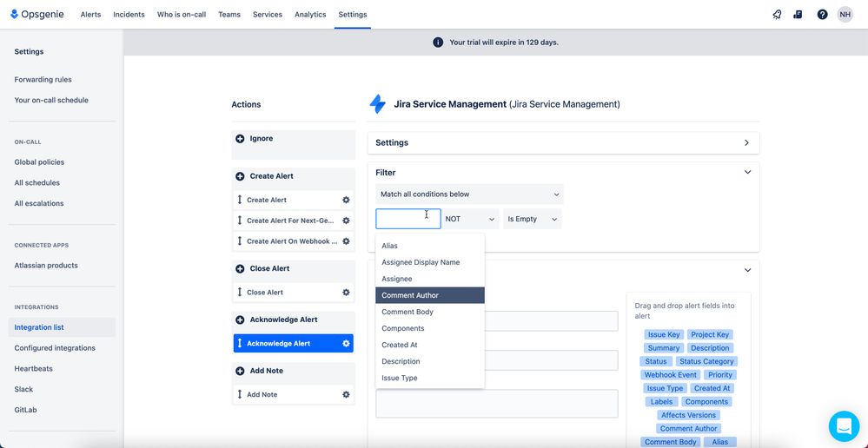The height and width of the screenshot is (448, 868).
Task: Click reorder handle on Add Note rule
Action: pos(240,394)
